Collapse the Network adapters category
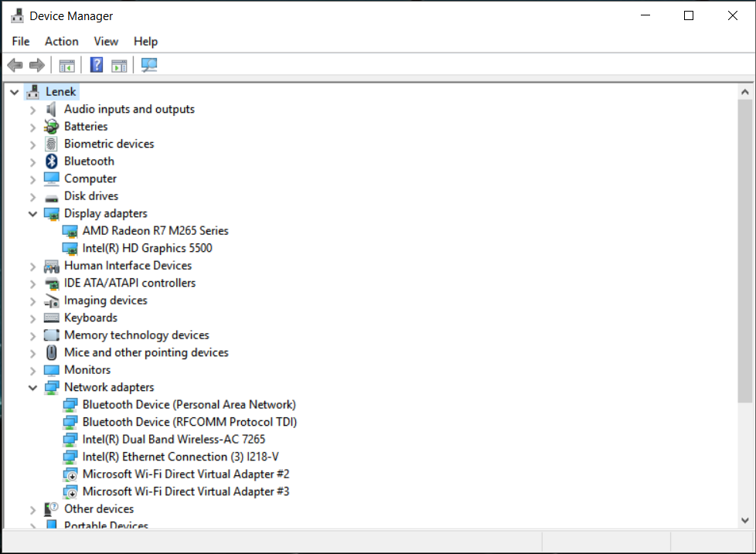756x554 pixels. tap(32, 388)
